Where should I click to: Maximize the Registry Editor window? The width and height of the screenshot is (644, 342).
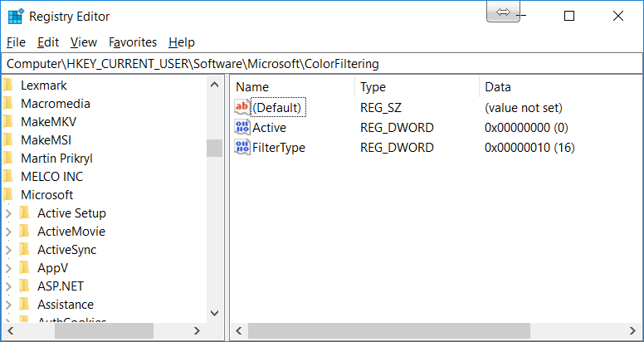point(569,16)
